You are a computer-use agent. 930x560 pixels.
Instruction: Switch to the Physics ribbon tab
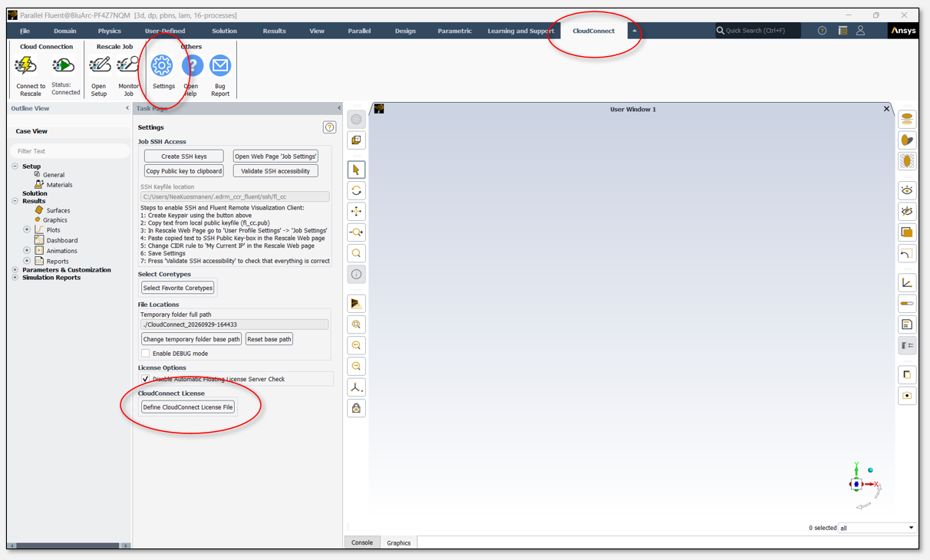coord(109,31)
